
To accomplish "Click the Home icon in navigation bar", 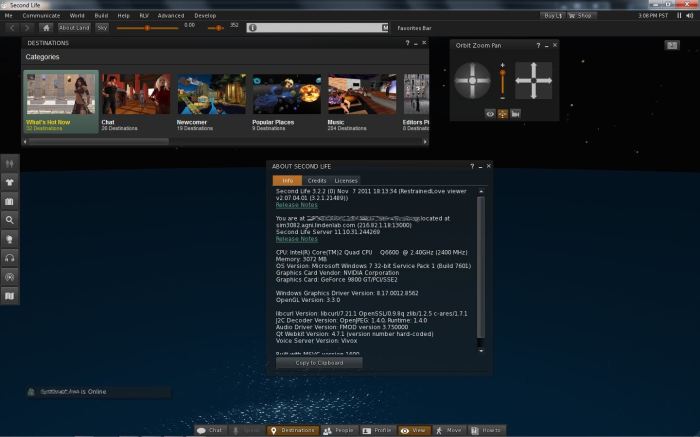I will [46, 28].
